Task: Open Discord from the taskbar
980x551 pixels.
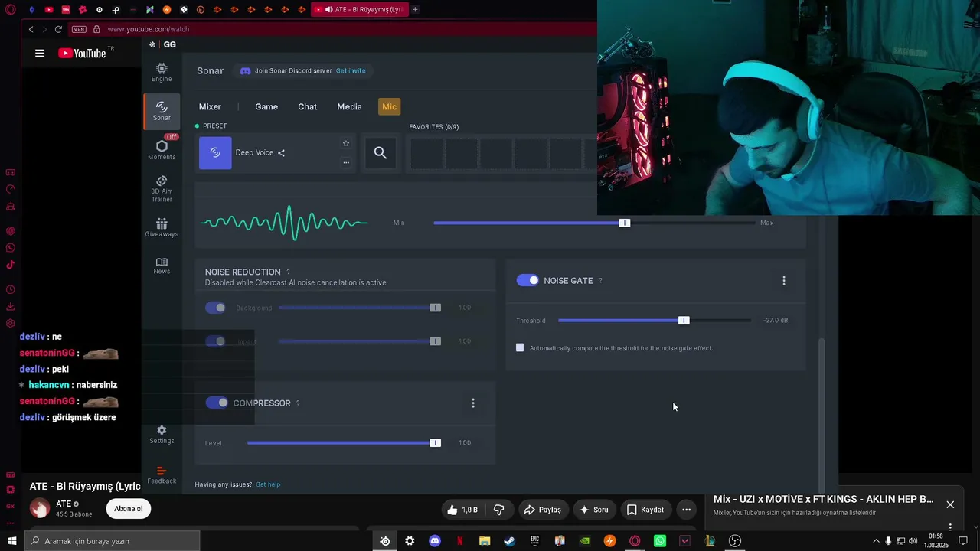Action: pos(435,541)
